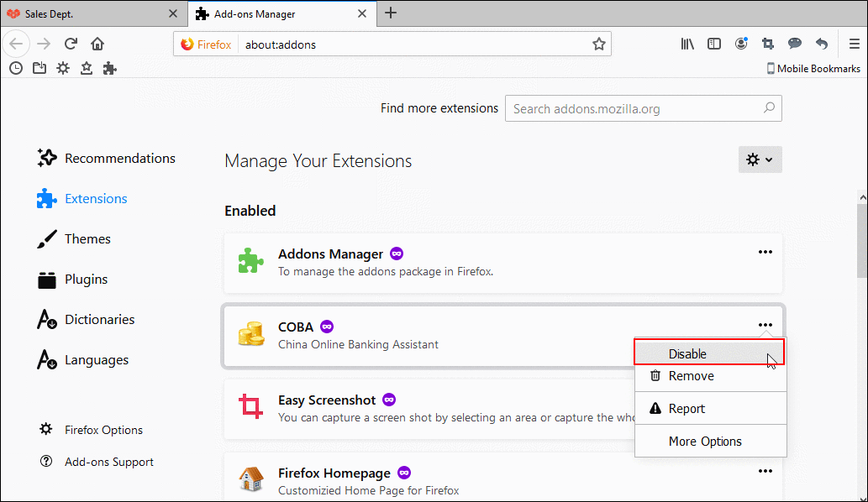Open the Firefox account icon
Screen dimensions: 868x502
point(741,44)
